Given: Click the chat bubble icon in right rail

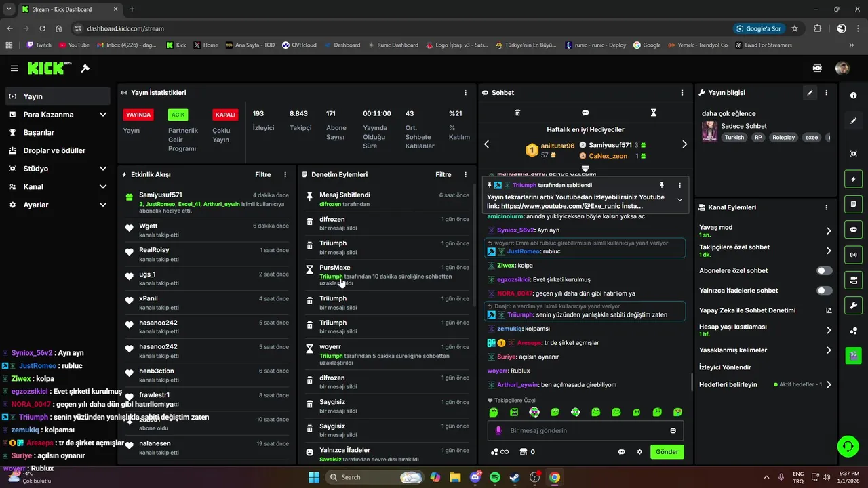Looking at the screenshot, I should coord(854,230).
